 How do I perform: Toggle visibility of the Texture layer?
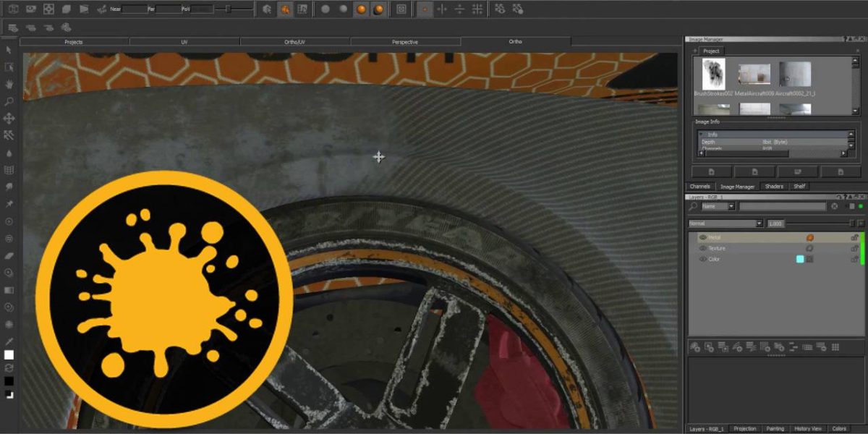coord(702,248)
